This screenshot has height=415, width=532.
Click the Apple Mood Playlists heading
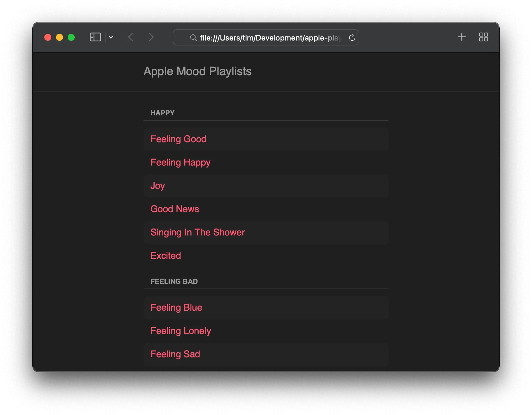[x=197, y=71]
